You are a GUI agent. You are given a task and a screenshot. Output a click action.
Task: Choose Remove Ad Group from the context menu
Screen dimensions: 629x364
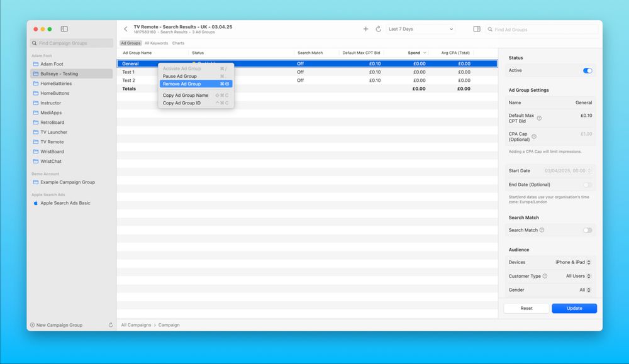coord(196,84)
